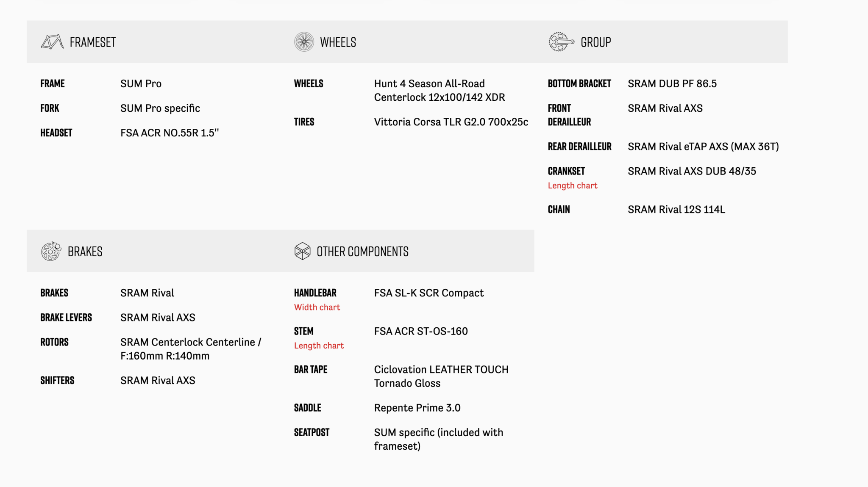The image size is (868, 487).
Task: Click the SEATPOST label
Action: pos(312,432)
